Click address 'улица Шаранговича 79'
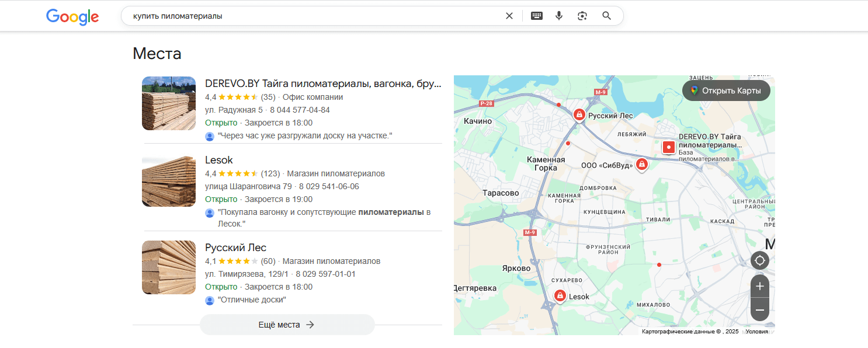The image size is (868, 348). [x=248, y=186]
